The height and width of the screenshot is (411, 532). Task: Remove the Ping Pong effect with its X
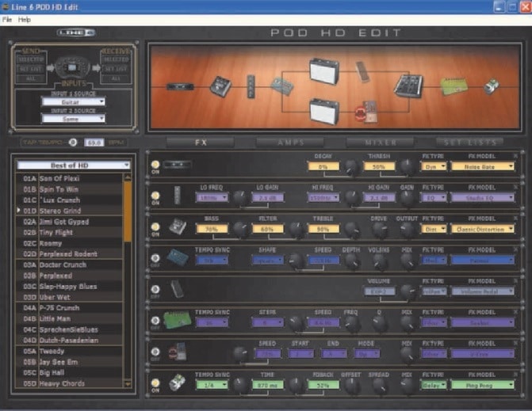pyautogui.click(x=515, y=375)
